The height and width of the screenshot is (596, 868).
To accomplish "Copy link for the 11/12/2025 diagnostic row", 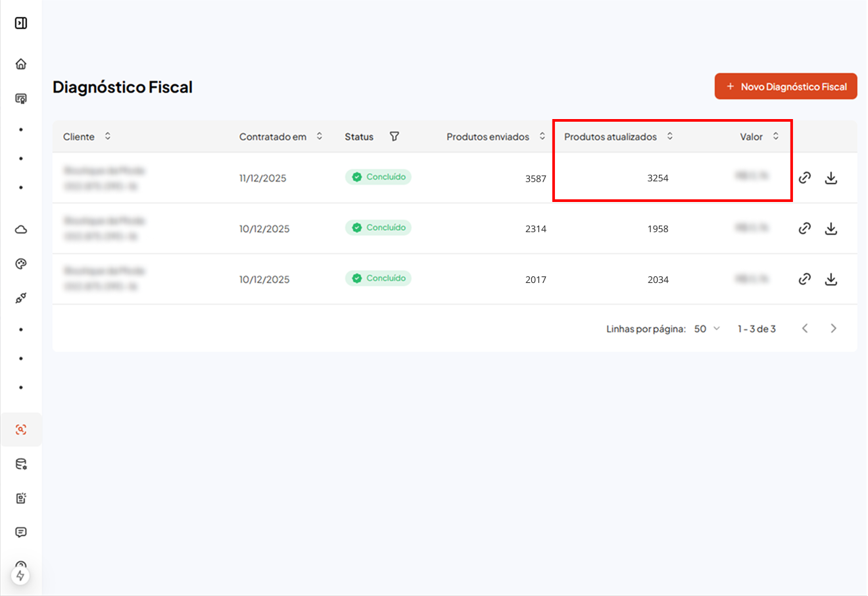I will click(804, 178).
